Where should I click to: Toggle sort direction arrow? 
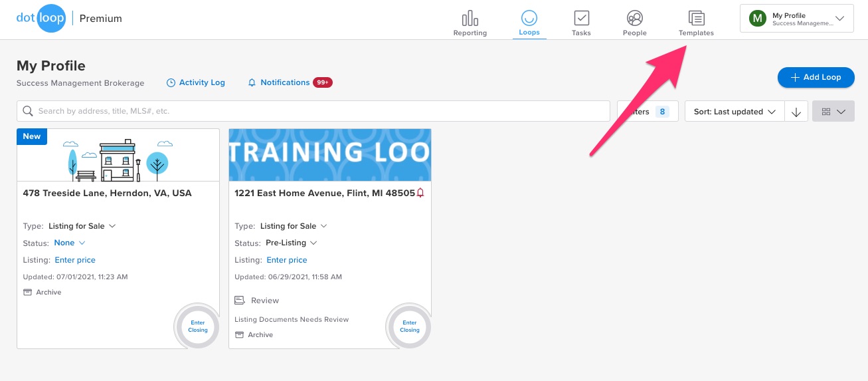[x=796, y=112]
